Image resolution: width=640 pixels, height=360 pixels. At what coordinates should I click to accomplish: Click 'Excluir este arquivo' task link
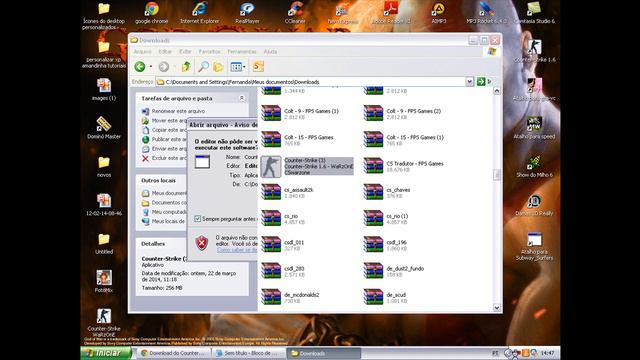pos(164,158)
